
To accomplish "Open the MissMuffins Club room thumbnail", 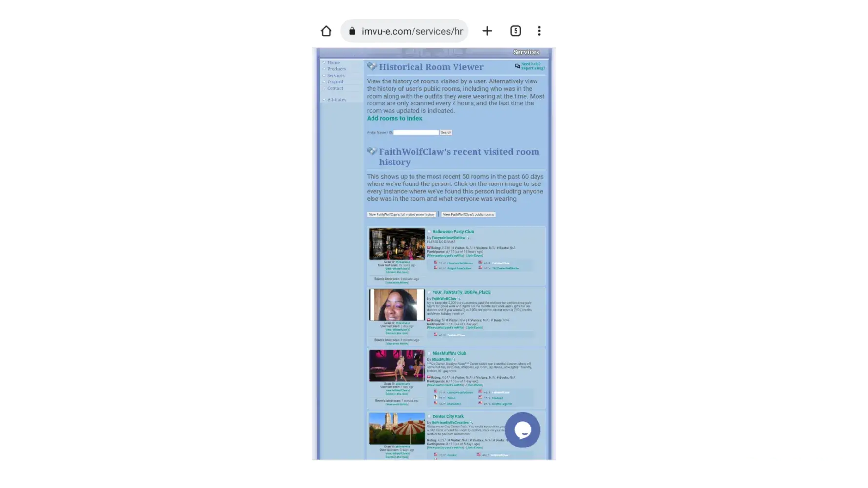I will coord(397,366).
